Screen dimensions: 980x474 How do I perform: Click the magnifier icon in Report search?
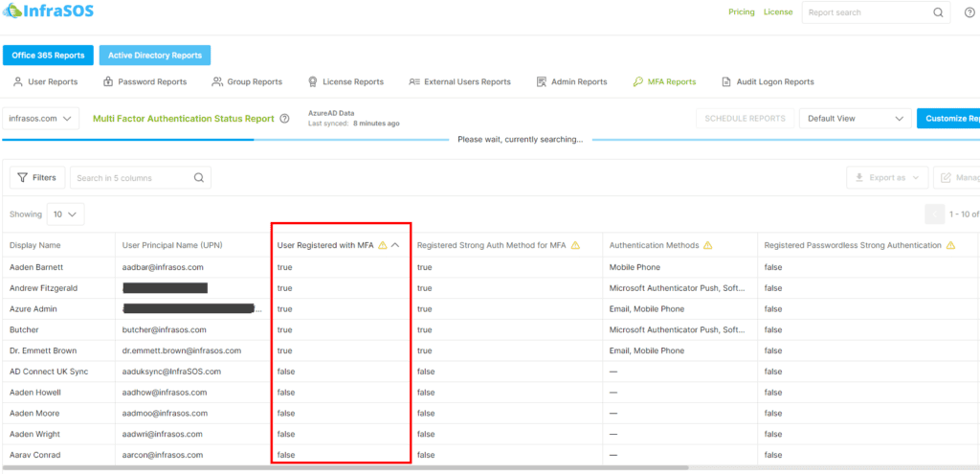(938, 12)
